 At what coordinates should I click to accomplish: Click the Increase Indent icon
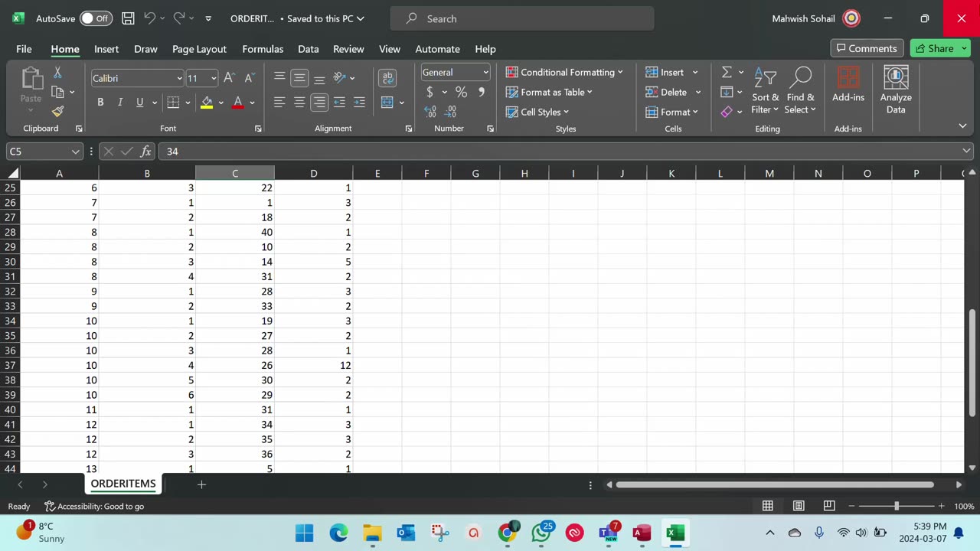[x=359, y=103]
